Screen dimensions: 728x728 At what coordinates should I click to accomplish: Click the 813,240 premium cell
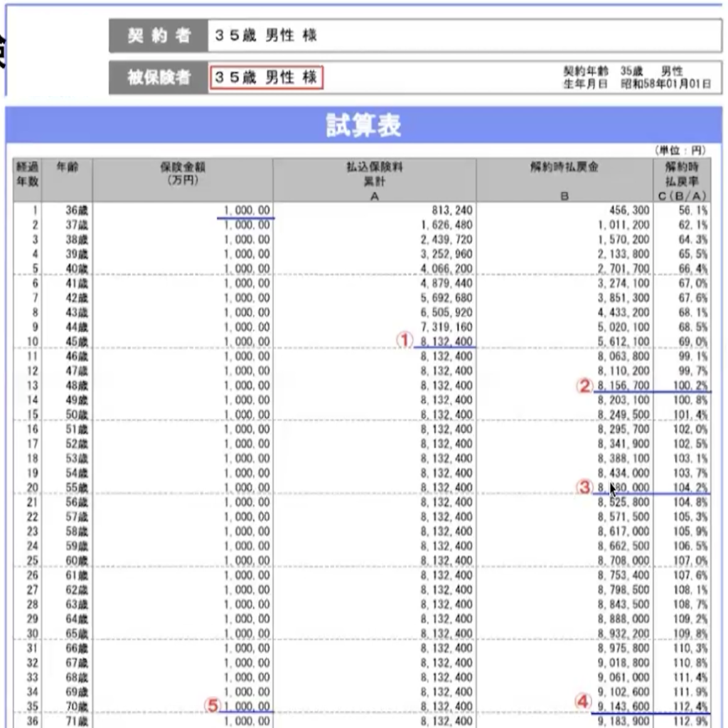point(445,210)
